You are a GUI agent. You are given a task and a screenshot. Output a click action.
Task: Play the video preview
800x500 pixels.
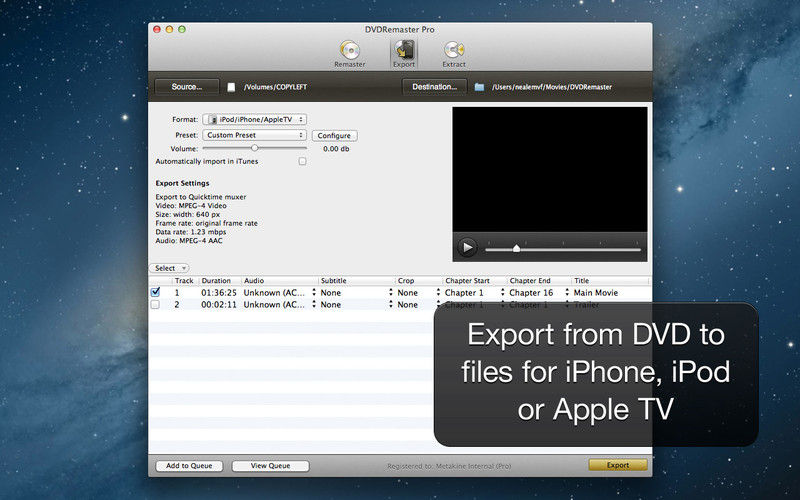pyautogui.click(x=467, y=248)
